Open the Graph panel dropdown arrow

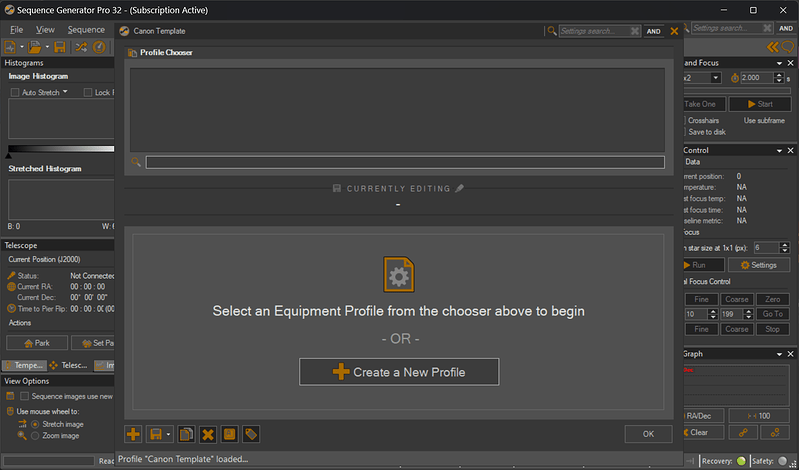click(780, 354)
